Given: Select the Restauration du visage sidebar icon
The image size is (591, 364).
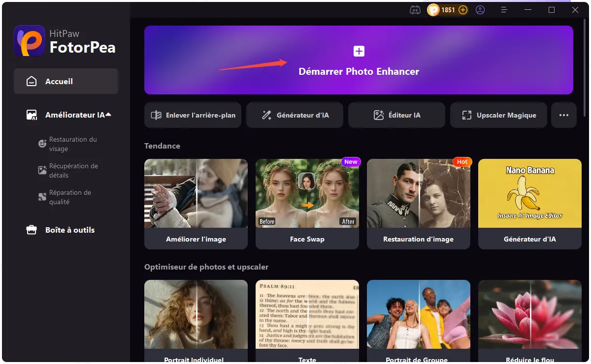Looking at the screenshot, I should pos(42,143).
